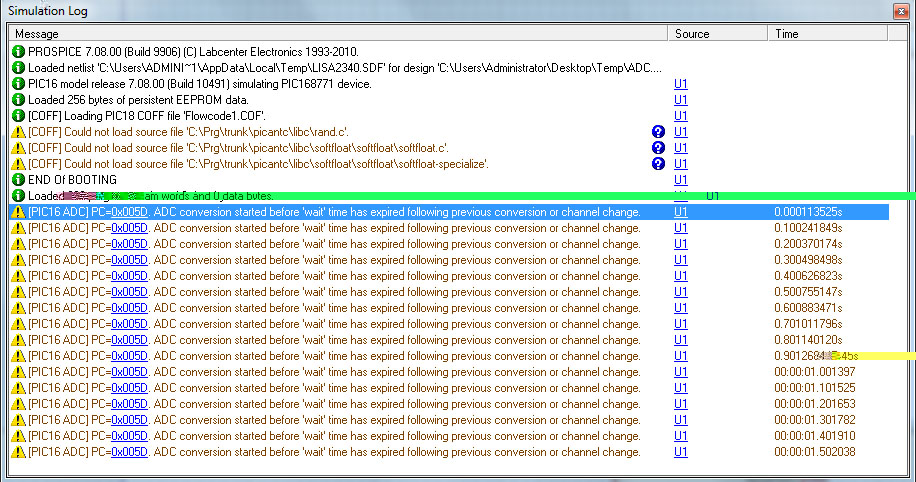Open U1 link on softfloat.c warning row
Screen dimensions: 916x482
point(681,148)
